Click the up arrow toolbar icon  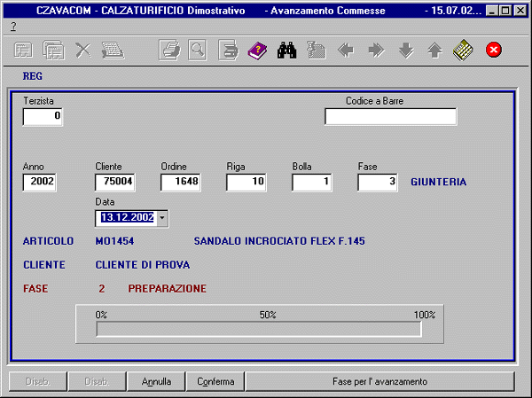[x=434, y=51]
